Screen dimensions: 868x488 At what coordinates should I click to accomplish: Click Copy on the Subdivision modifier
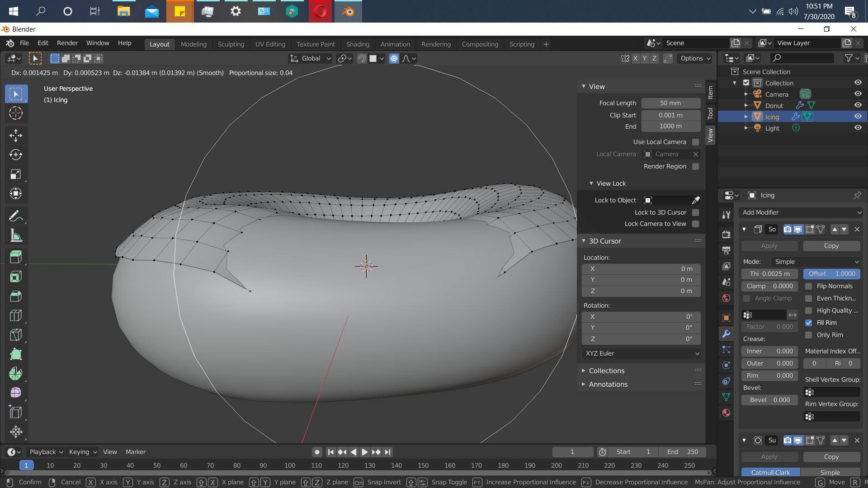831,457
